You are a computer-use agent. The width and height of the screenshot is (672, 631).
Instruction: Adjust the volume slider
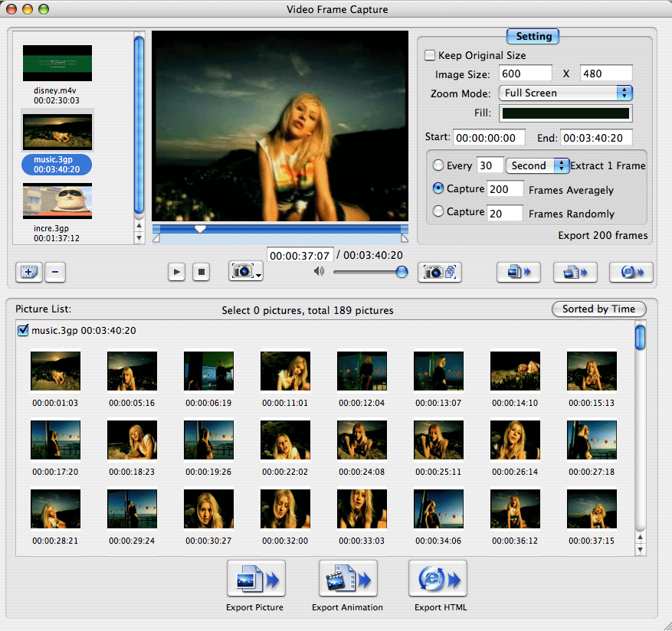tap(402, 272)
